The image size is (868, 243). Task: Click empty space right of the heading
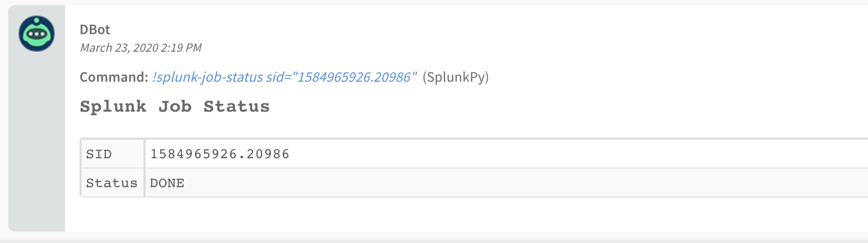[516, 107]
